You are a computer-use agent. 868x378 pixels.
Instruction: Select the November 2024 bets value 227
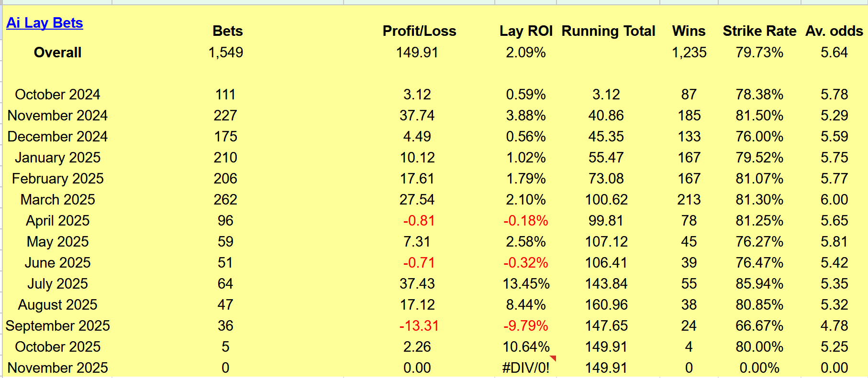coord(225,116)
